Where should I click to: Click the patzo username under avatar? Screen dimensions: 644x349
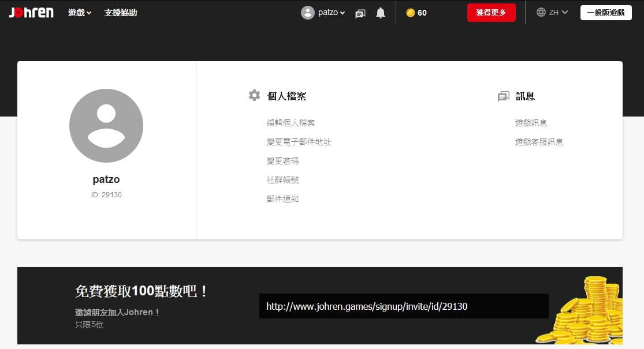106,179
